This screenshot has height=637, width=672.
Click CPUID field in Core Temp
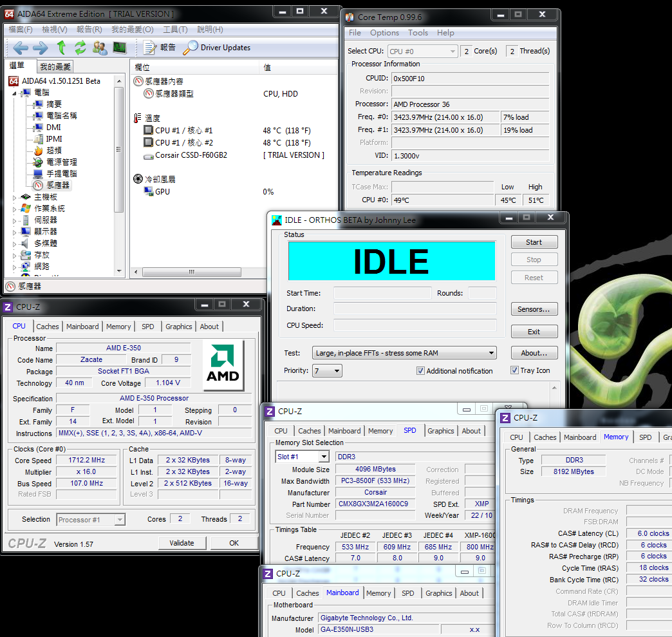(470, 79)
